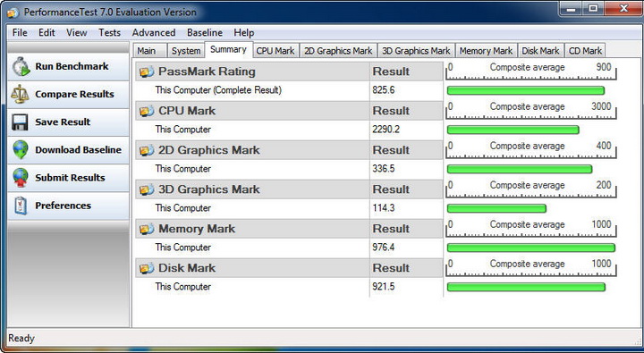The width and height of the screenshot is (644, 353).
Task: Click the 976.4 memory result value
Action: tap(384, 247)
